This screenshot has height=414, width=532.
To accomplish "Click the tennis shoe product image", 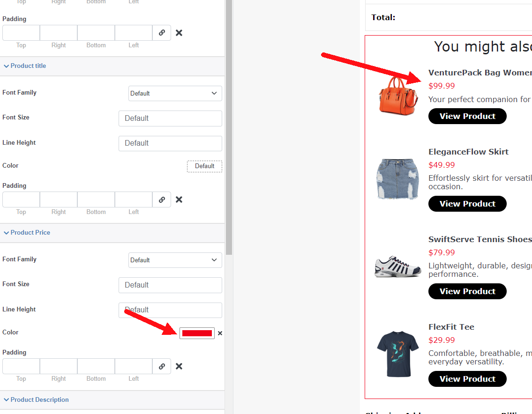I will tap(397, 266).
